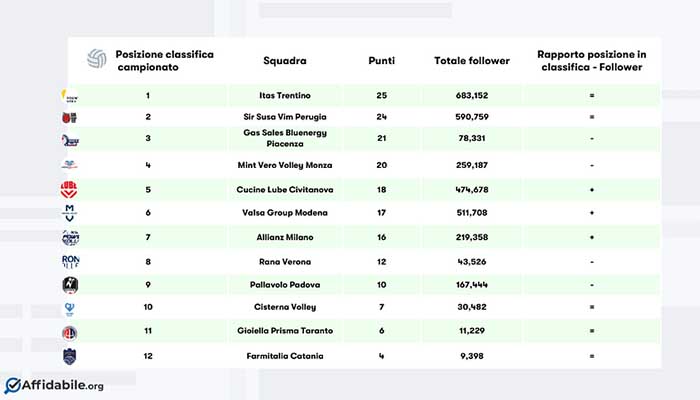700x400 pixels.
Task: Click the Valsa Group Modena logo
Action: [70, 213]
